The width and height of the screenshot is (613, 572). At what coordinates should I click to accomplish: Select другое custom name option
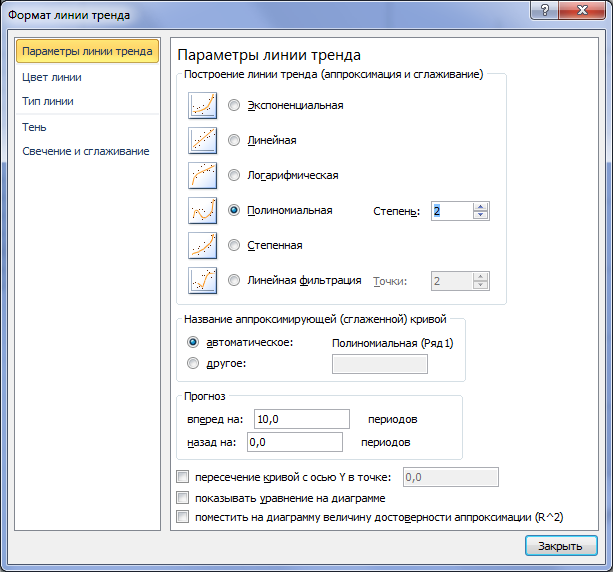(193, 363)
